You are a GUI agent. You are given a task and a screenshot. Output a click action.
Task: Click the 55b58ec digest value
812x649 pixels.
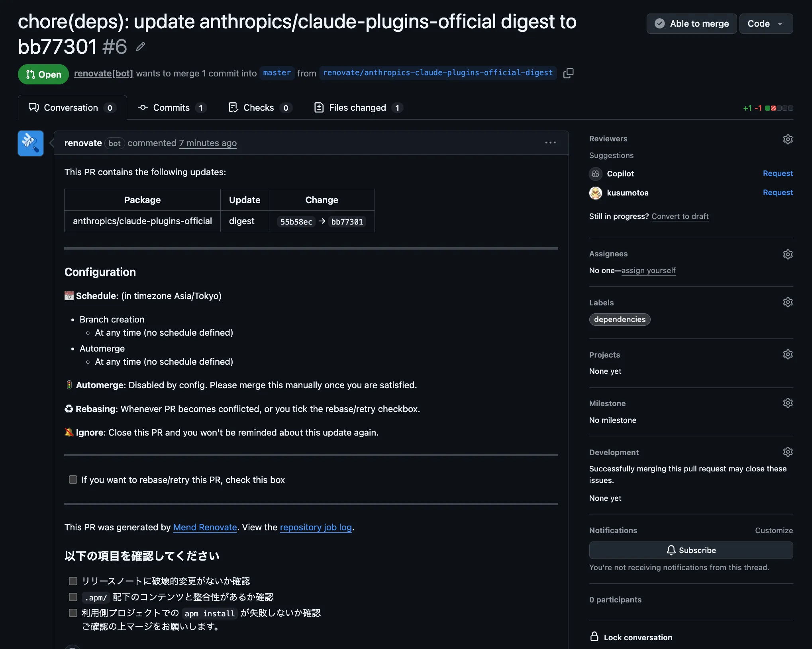tap(296, 222)
